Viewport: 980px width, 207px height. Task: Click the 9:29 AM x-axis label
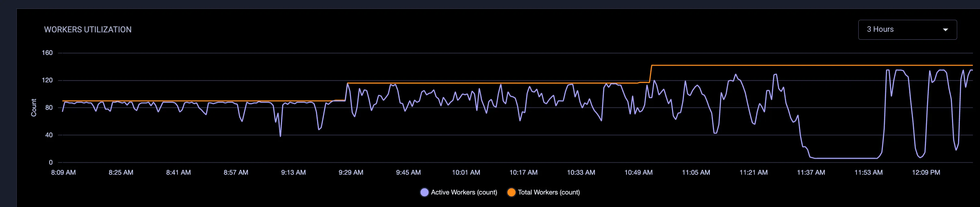tap(351, 172)
